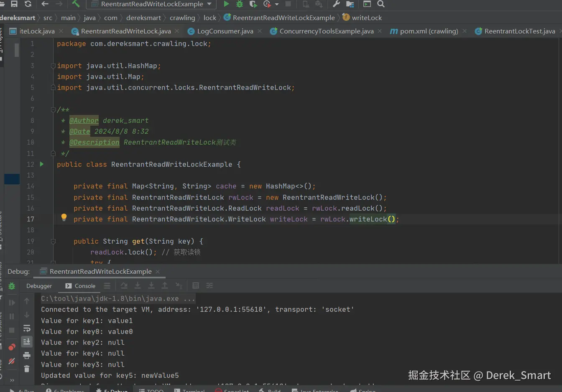Switch to ReentrantLockTest.java tab
The width and height of the screenshot is (562, 392).
pyautogui.click(x=520, y=31)
